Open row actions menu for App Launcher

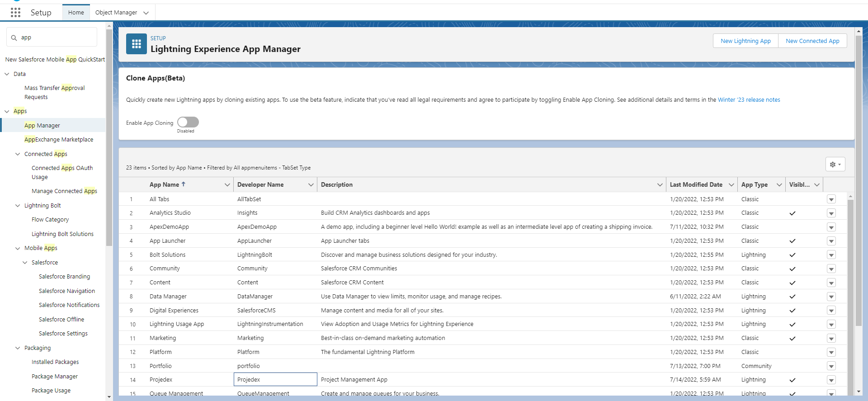[831, 241]
